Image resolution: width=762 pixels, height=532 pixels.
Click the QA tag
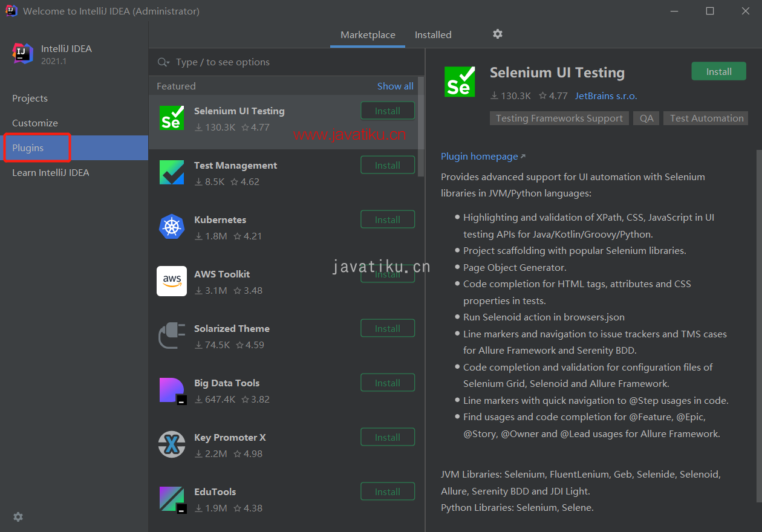(646, 118)
